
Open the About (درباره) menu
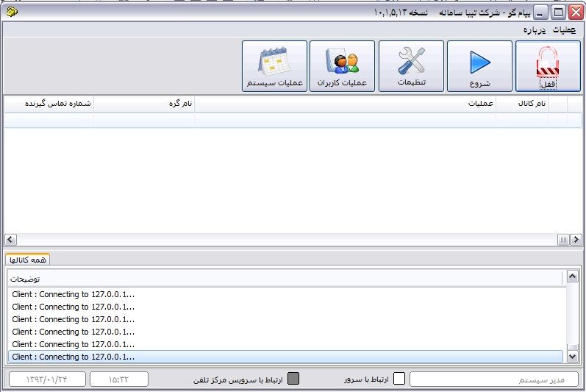535,30
